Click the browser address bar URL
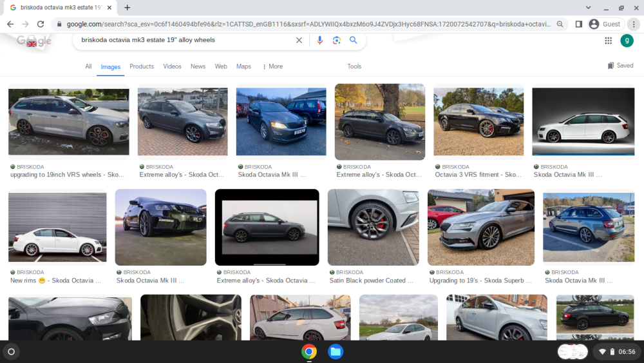 (308, 25)
